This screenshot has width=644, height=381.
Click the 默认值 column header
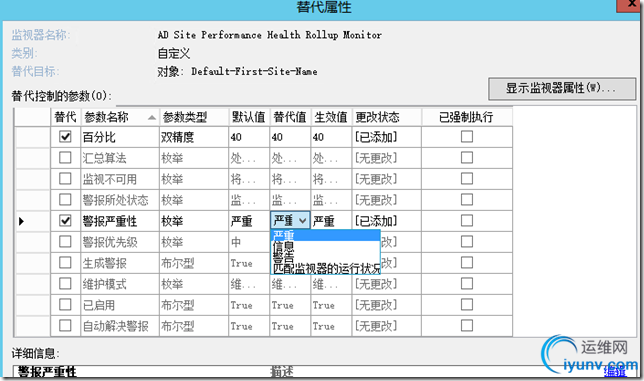coord(249,117)
